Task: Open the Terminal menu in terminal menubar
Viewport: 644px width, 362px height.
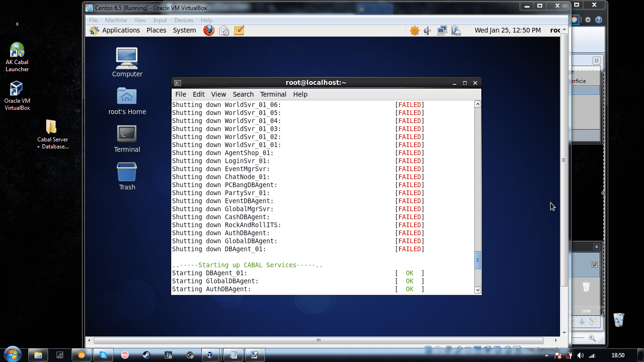Action: 273,94
